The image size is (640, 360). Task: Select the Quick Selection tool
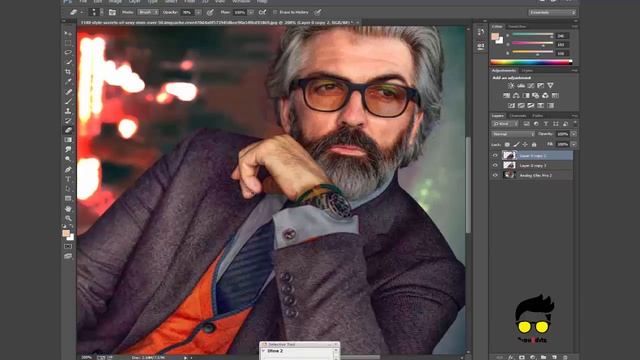tap(68, 62)
